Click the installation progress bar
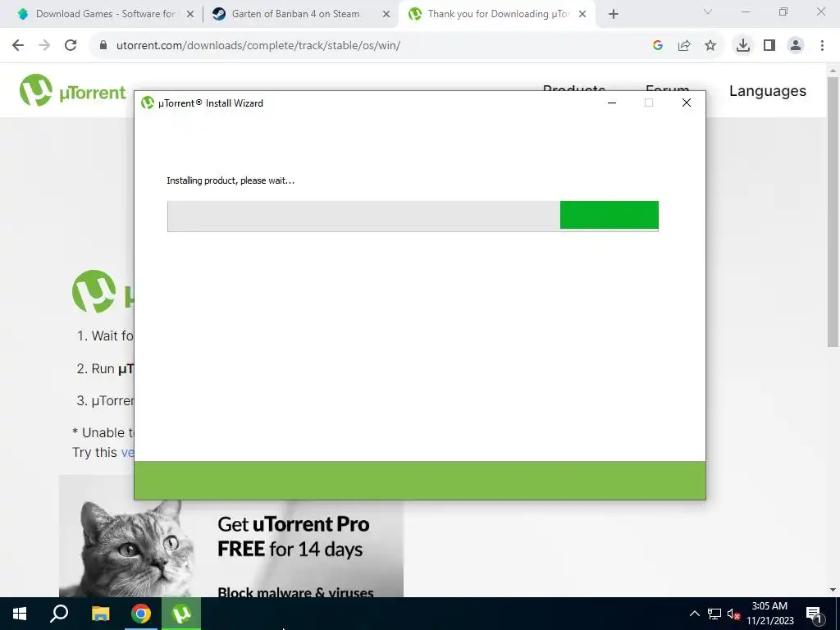 tap(413, 216)
